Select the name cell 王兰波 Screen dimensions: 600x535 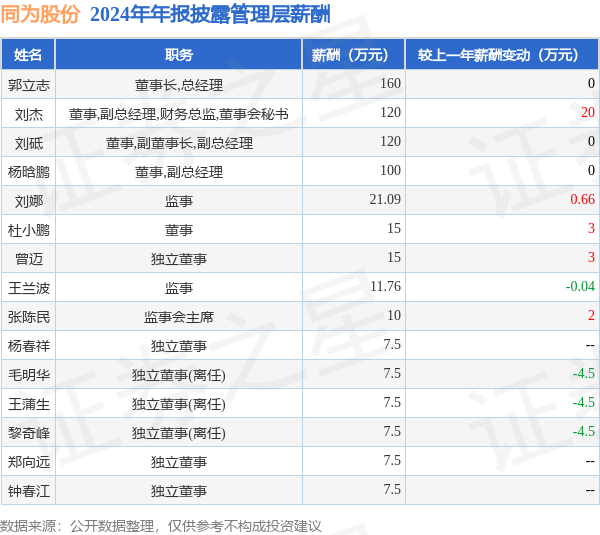[x=29, y=288]
